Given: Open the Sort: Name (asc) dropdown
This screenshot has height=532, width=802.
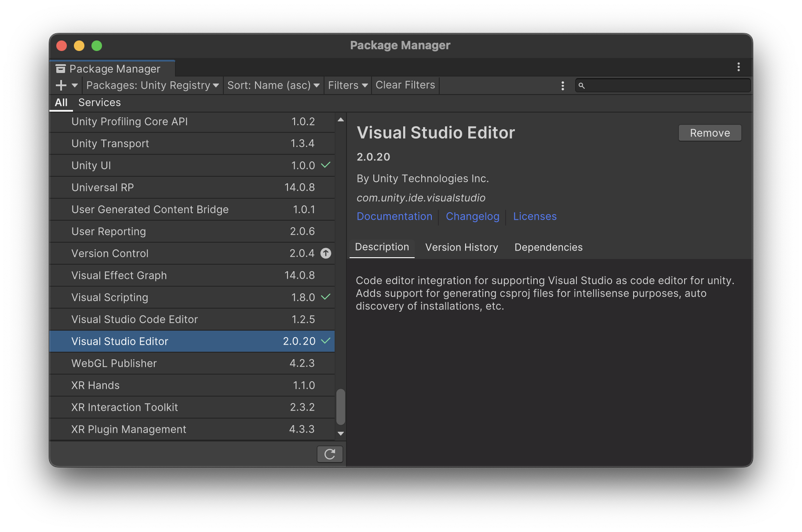Looking at the screenshot, I should (273, 85).
